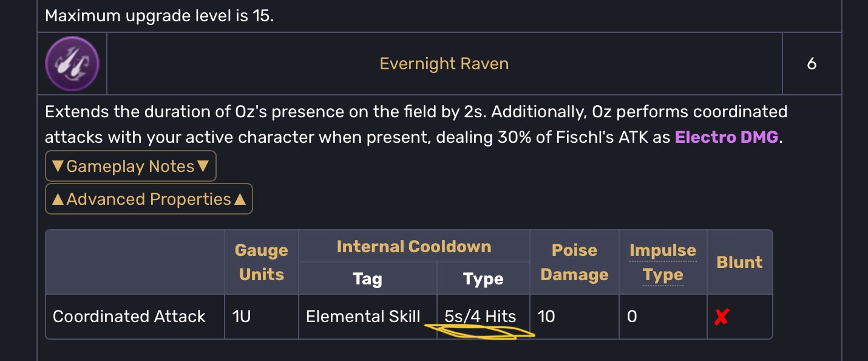Click the red X under Blunt
The image size is (868, 361).
coord(721,317)
